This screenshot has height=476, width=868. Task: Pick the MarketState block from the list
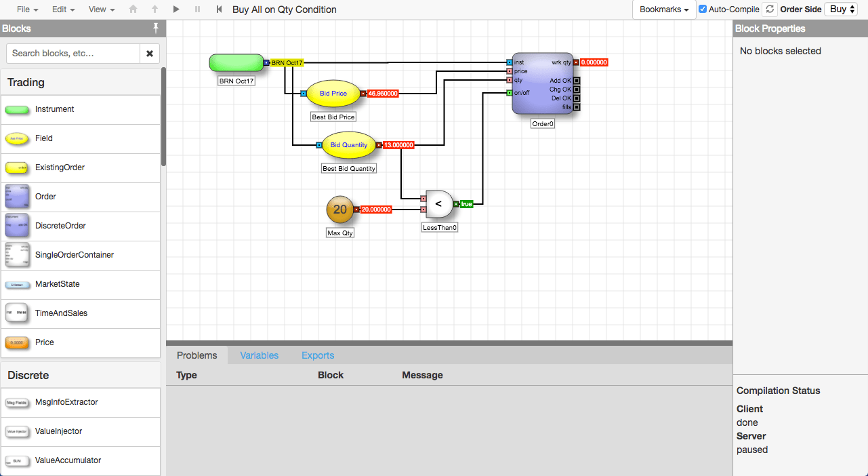click(x=81, y=284)
